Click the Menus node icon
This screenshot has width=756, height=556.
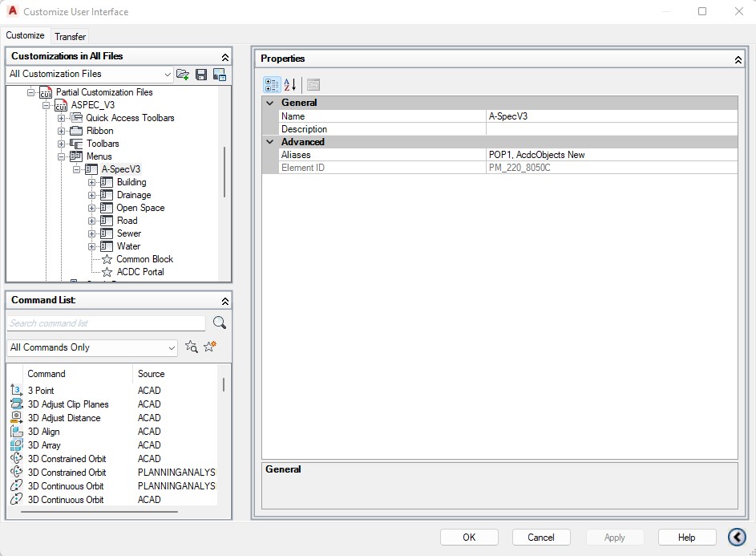(76, 156)
